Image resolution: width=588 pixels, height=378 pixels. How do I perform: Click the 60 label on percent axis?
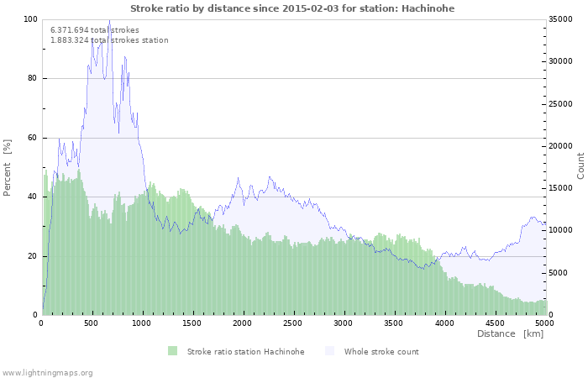click(x=33, y=138)
